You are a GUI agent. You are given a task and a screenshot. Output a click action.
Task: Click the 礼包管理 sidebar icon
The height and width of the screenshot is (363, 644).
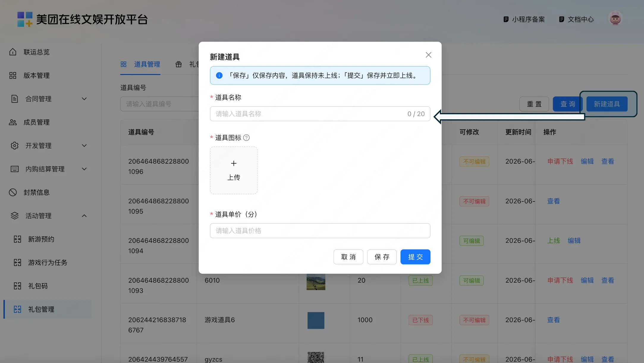pos(18,309)
